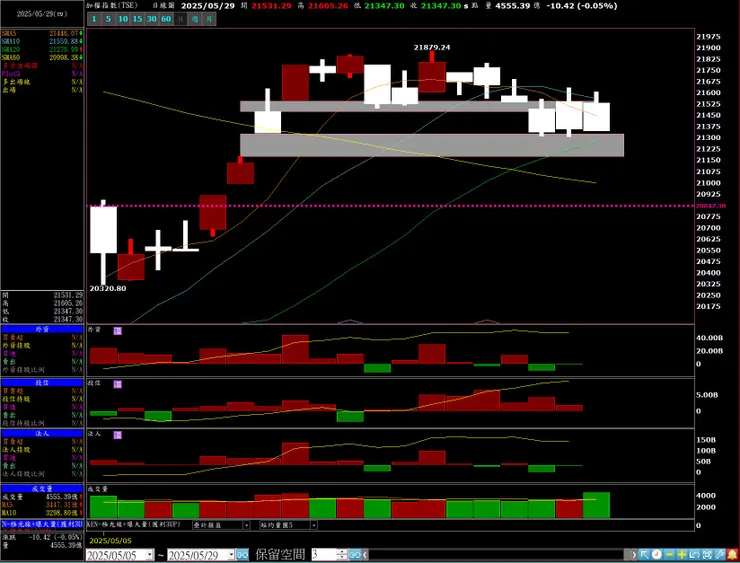Click the magenta dotted horizontal price line
The image size is (740, 563).
click(391, 206)
